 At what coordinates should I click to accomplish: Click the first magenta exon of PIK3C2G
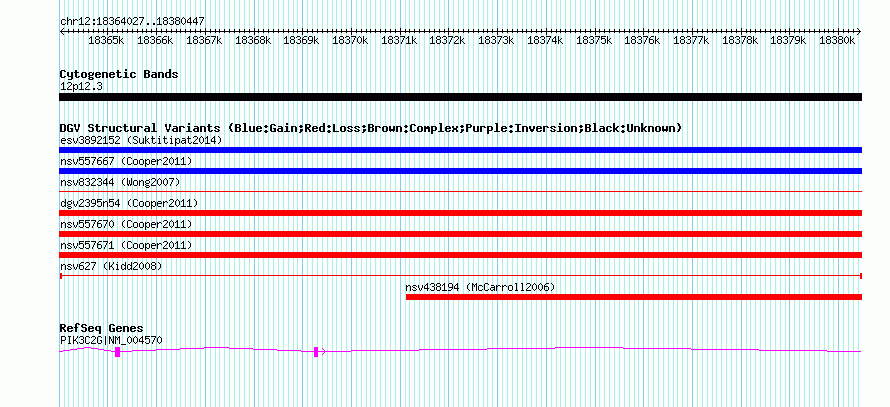117,352
